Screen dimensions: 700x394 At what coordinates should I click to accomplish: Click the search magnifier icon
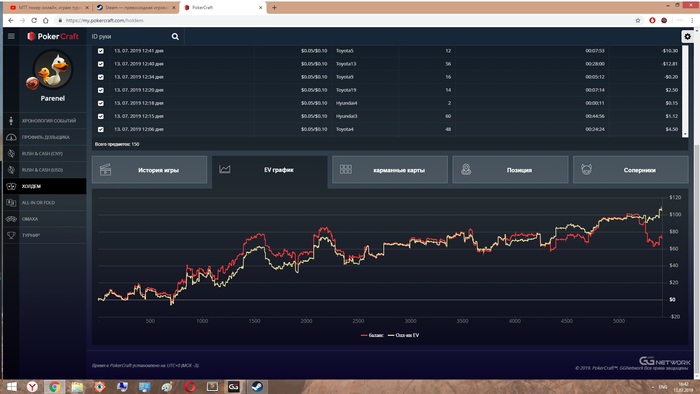coord(175,37)
